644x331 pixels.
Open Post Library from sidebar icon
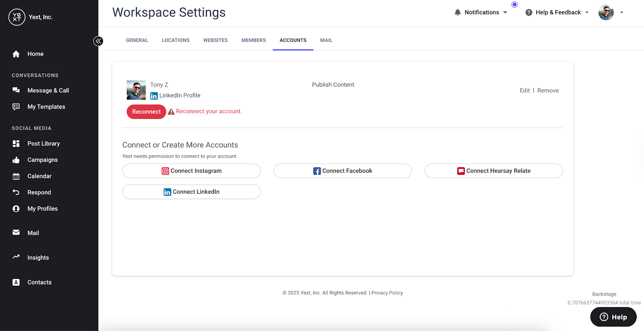[16, 144]
